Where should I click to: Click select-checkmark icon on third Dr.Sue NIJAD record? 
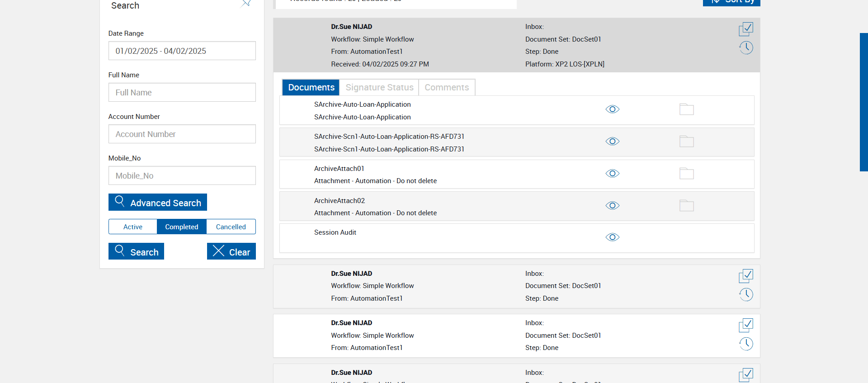point(746,325)
